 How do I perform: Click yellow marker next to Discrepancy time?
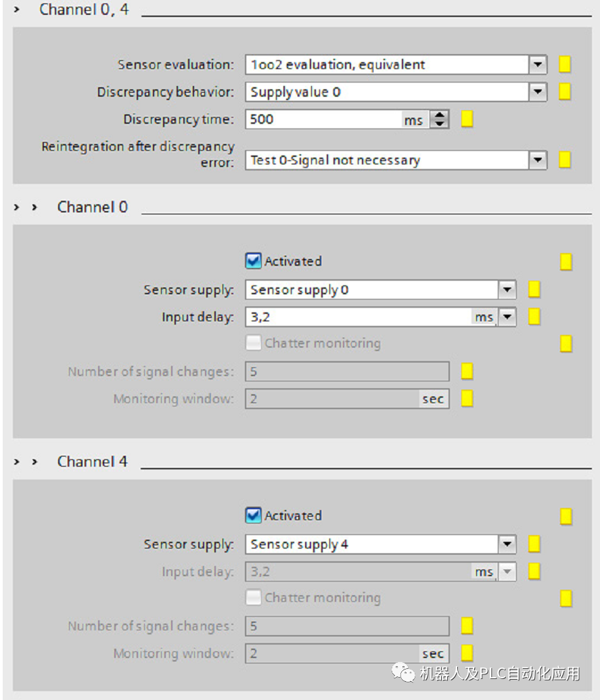(x=467, y=120)
